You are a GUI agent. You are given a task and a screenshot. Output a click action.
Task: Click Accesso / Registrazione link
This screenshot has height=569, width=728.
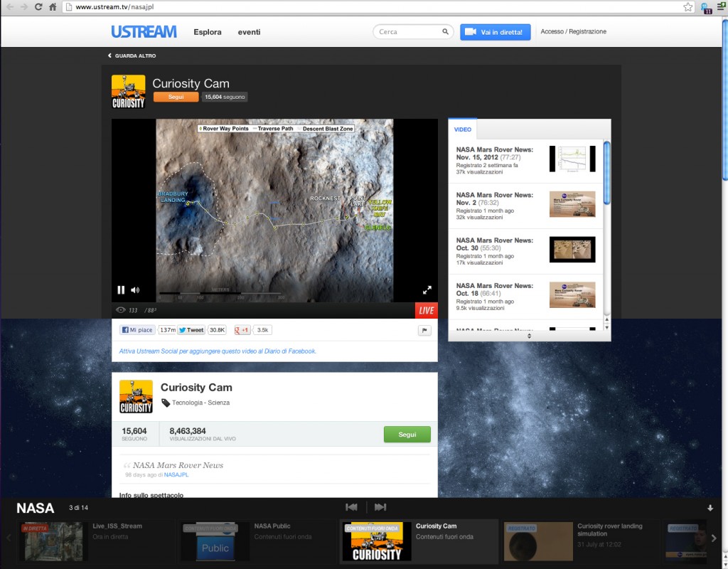coord(574,31)
